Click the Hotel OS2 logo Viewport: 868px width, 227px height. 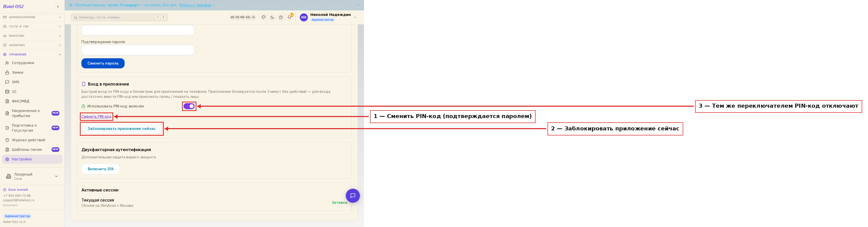tap(13, 6)
